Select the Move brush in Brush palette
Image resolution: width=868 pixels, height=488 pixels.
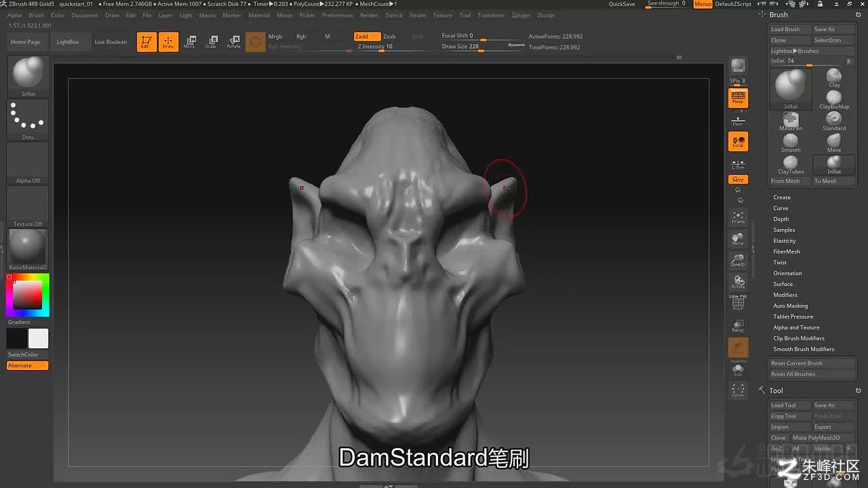pyautogui.click(x=834, y=143)
